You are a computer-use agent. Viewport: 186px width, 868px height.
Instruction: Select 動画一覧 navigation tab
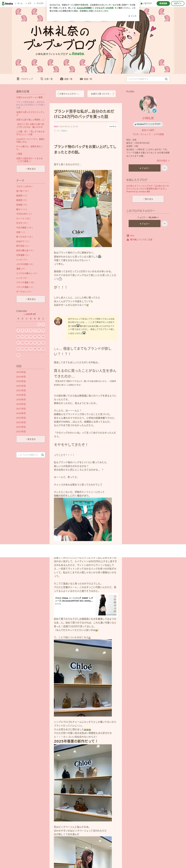point(86,79)
